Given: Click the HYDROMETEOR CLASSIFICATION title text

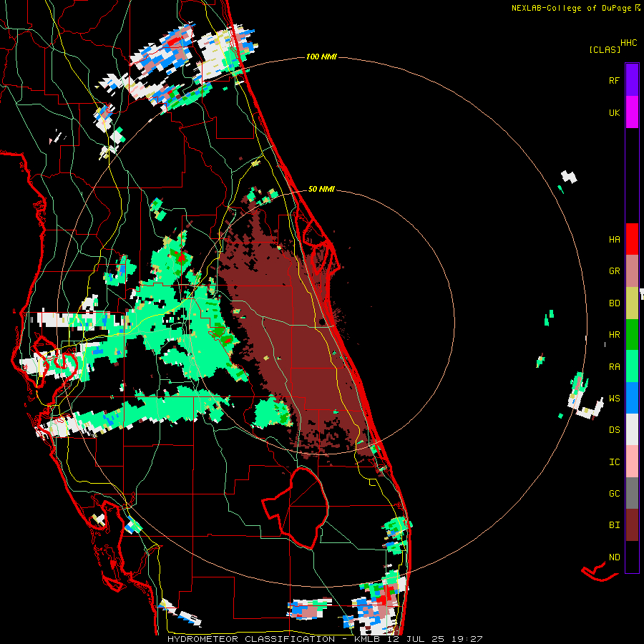Looking at the screenshot, I should click(x=251, y=639).
